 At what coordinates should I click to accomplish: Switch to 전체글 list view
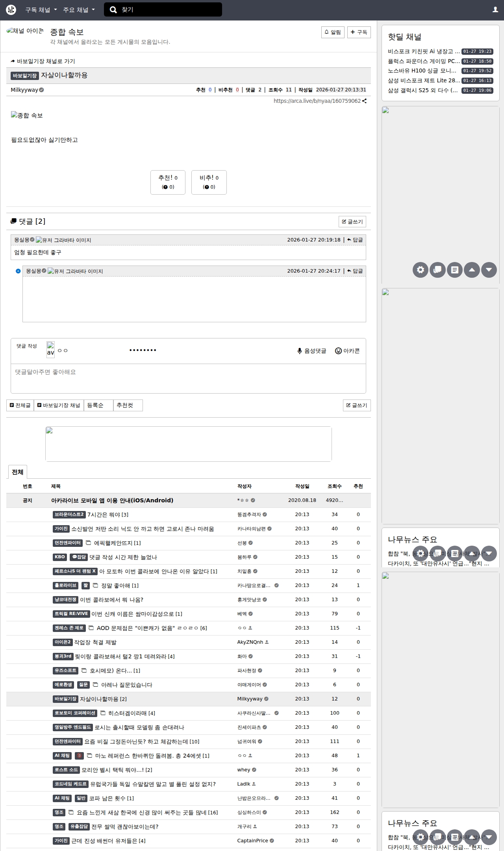coord(20,405)
